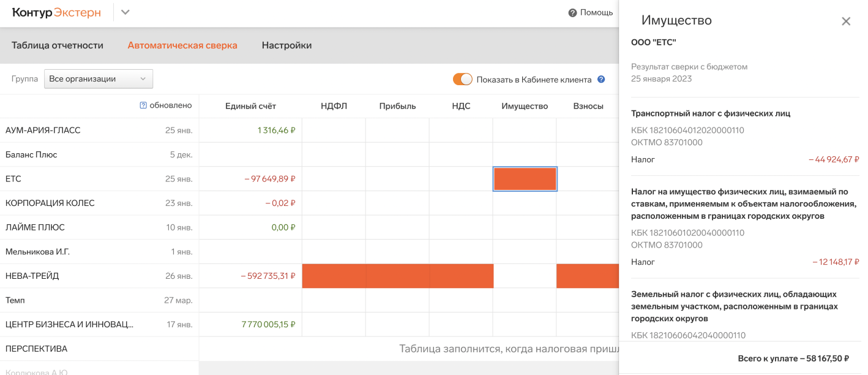Image resolution: width=868 pixels, height=375 pixels.
Task: Click help icon next to Кабинете клиента
Action: click(x=601, y=79)
